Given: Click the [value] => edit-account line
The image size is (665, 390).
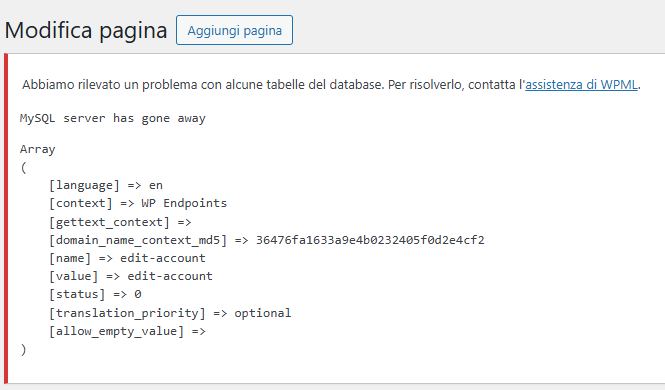Looking at the screenshot, I should [x=131, y=276].
